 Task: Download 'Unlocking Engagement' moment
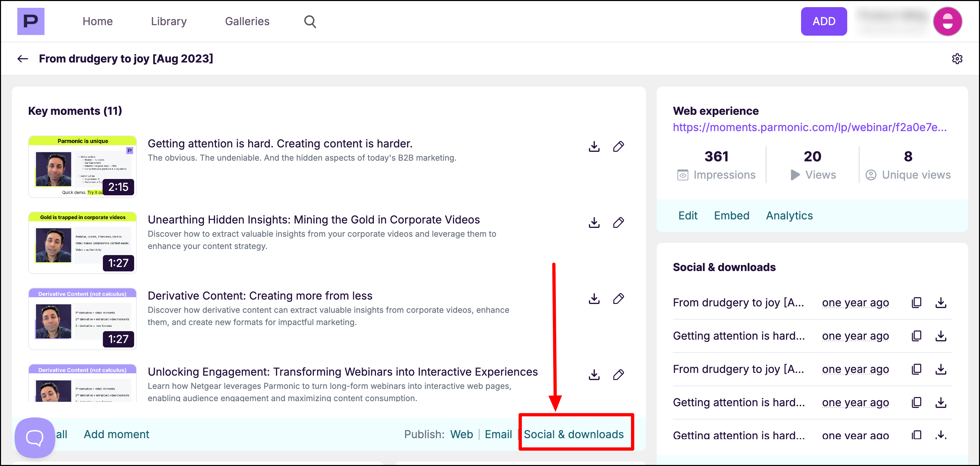[x=594, y=375]
